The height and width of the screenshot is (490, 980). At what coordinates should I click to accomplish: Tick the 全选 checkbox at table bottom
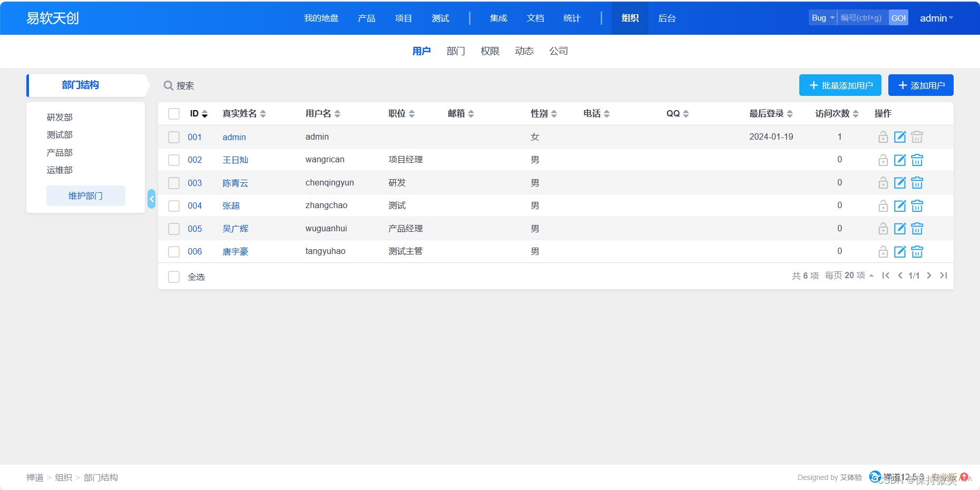174,277
